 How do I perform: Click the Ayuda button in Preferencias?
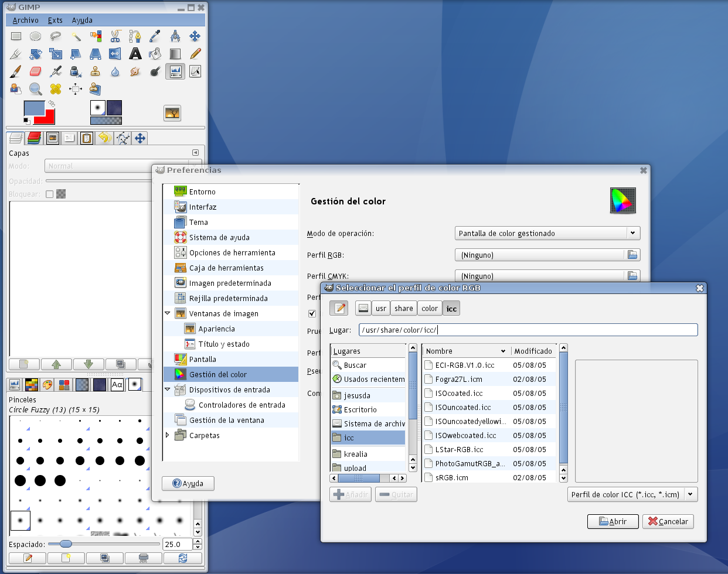point(188,483)
